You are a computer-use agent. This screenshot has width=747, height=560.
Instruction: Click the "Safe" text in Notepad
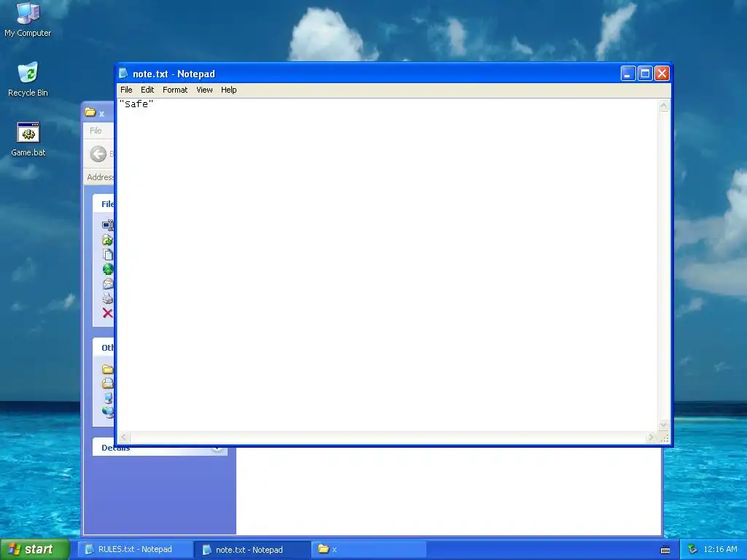coord(136,104)
